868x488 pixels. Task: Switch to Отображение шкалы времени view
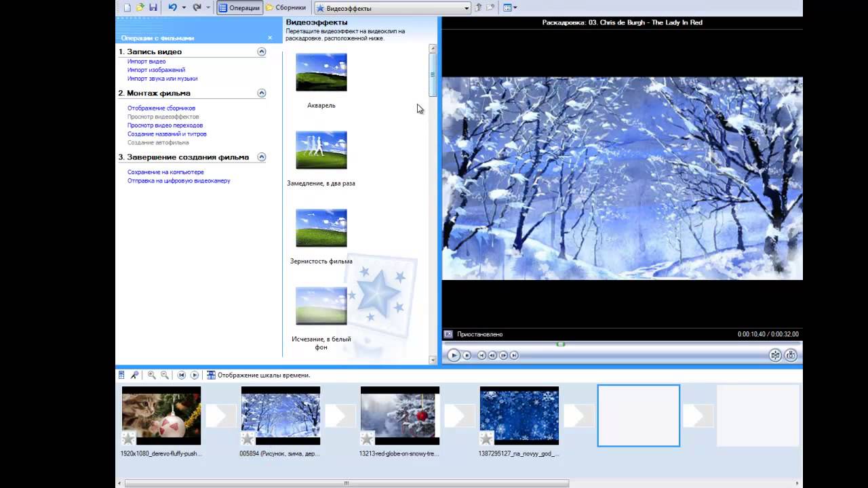tap(258, 375)
